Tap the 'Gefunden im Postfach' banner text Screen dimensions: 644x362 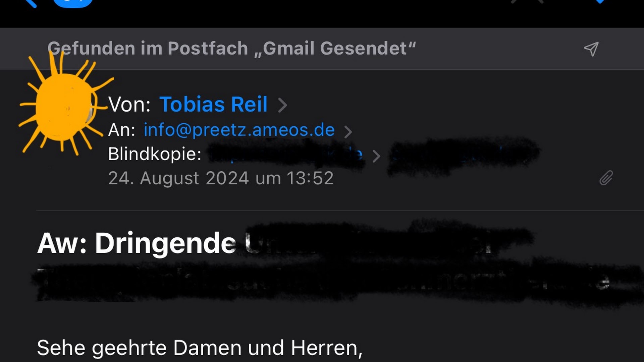(x=231, y=48)
